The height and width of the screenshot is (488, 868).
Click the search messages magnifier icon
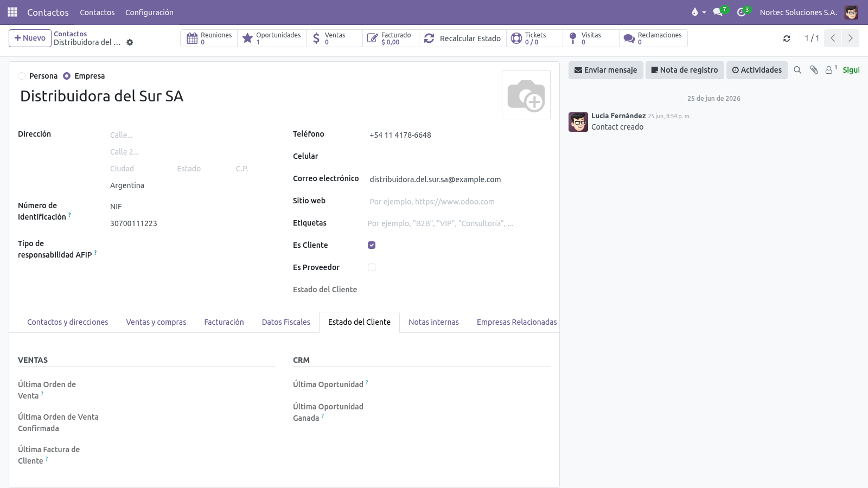[797, 70]
